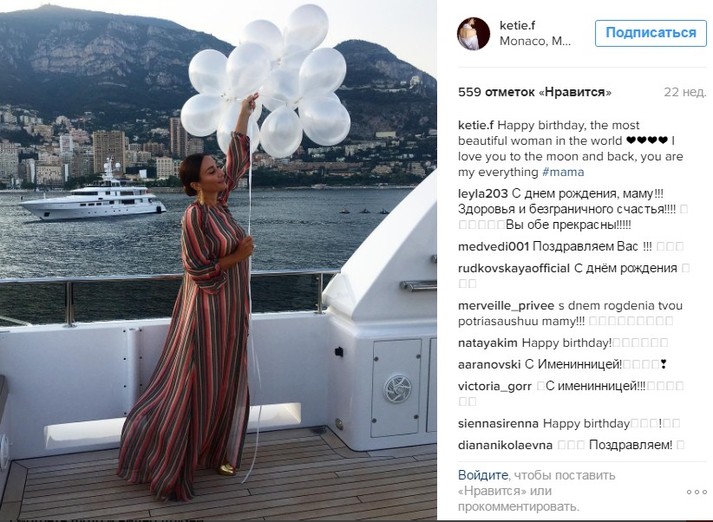Image resolution: width=713 pixels, height=522 pixels.
Task: Open the three-dots more options menu
Action: point(696,492)
